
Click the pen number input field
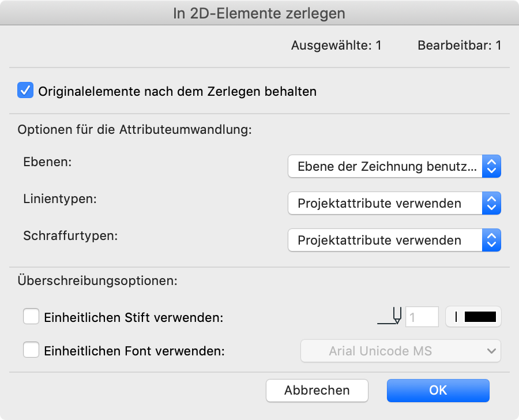(x=422, y=317)
